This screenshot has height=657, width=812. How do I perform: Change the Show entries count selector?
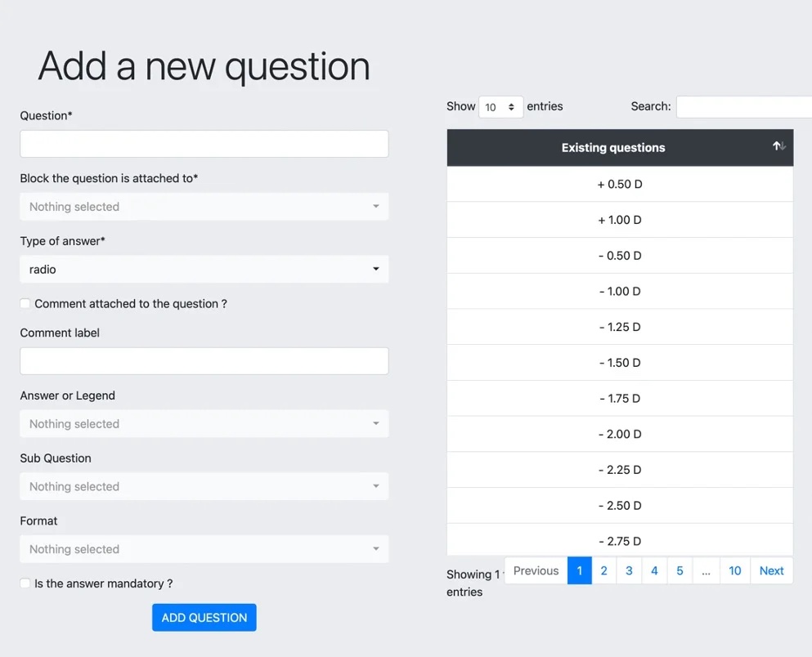tap(500, 107)
